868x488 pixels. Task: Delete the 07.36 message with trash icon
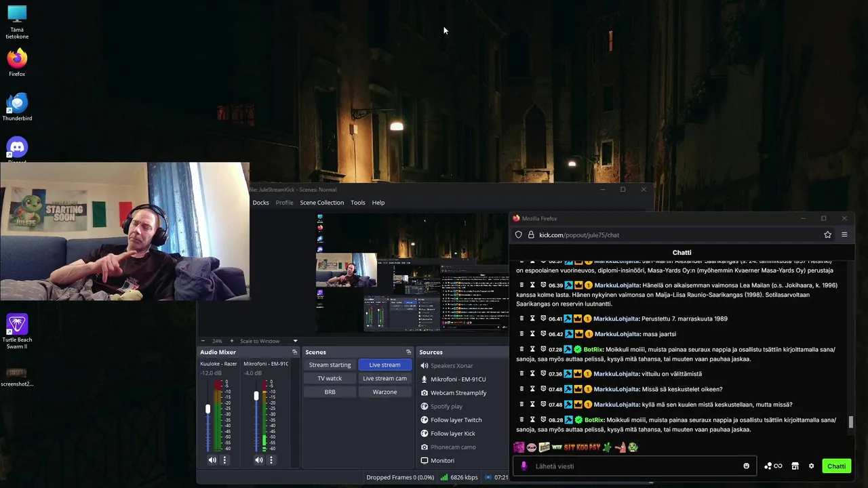click(521, 373)
